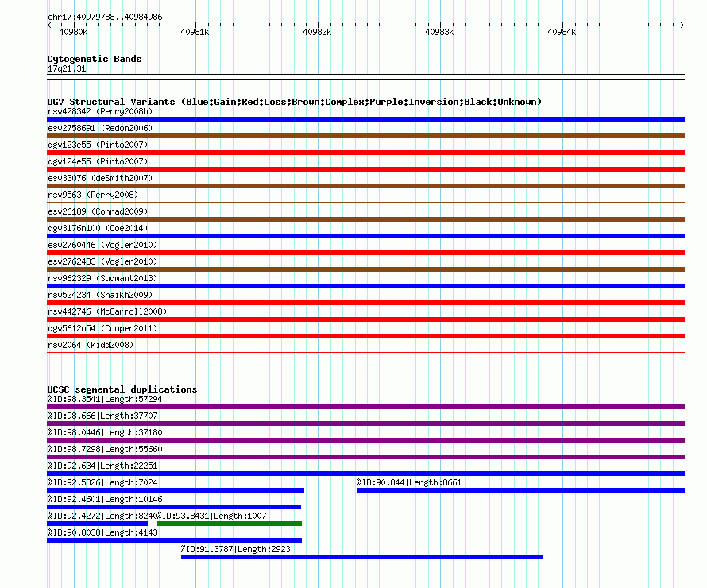Click the blue bar under Length:22251 duplication
Screen dimensions: 707x588
coord(365,474)
